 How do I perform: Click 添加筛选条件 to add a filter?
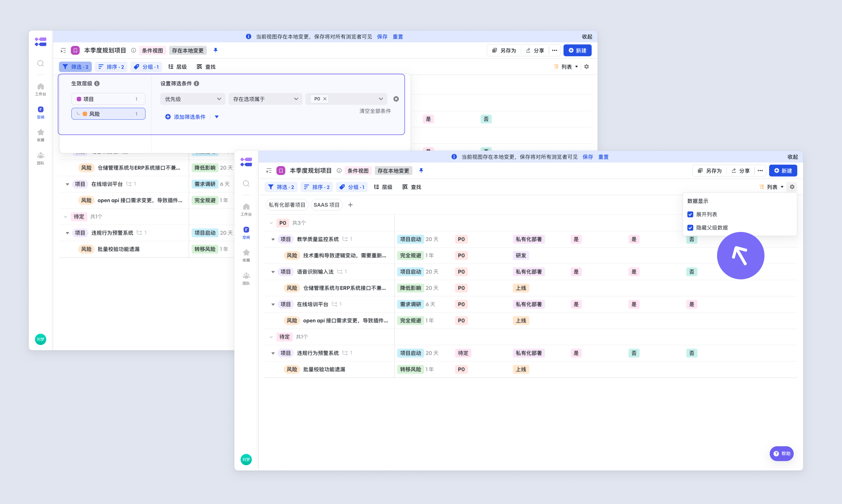(185, 117)
